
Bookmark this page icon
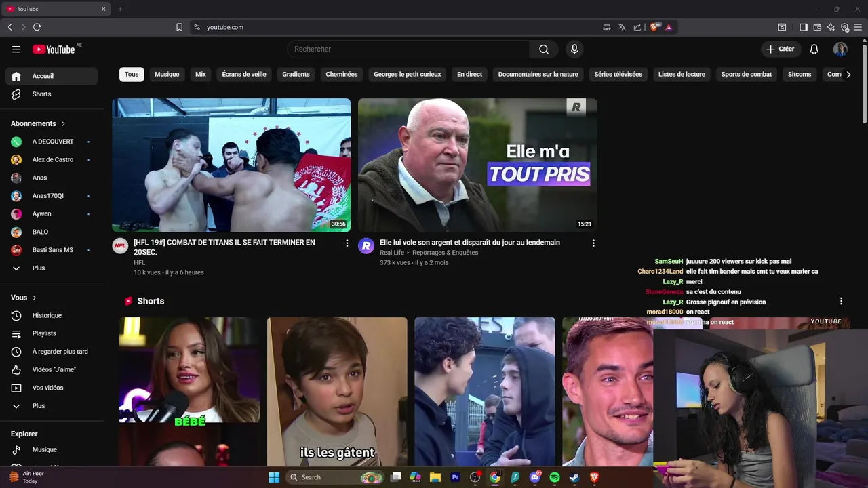pyautogui.click(x=179, y=27)
